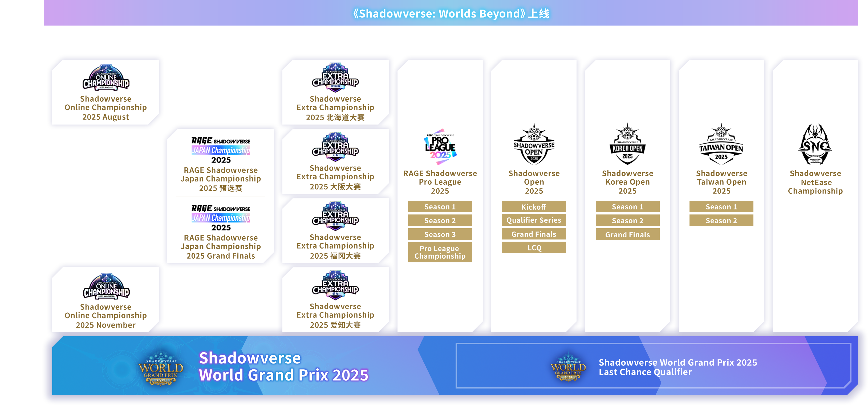Screen dimensions: 868x405
Task: Open Korea Open Grand Finals button
Action: (627, 234)
